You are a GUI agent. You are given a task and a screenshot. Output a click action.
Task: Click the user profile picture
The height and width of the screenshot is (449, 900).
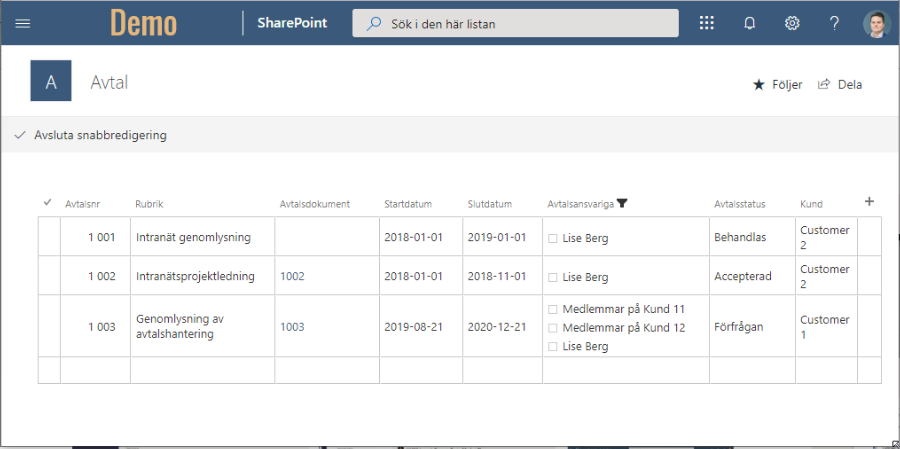pyautogui.click(x=875, y=23)
